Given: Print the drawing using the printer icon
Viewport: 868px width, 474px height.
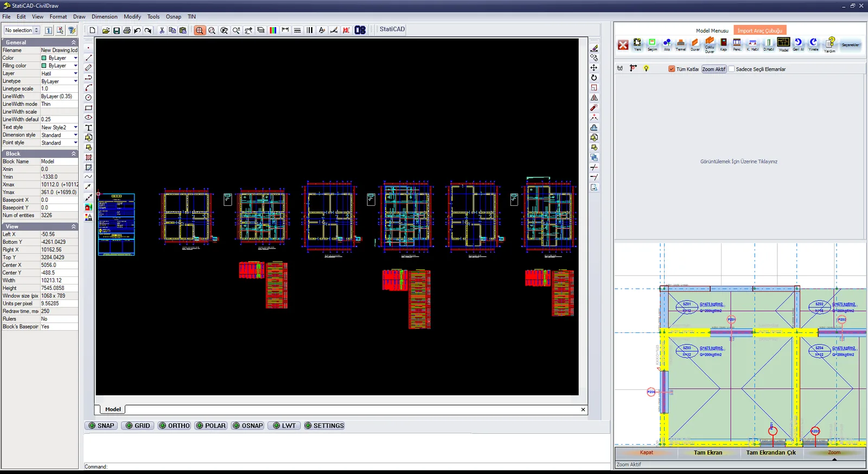Looking at the screenshot, I should (127, 30).
